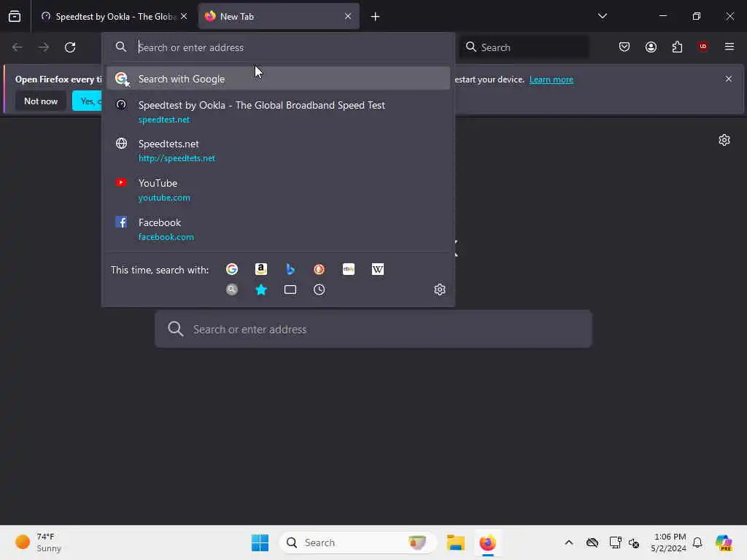Image resolution: width=747 pixels, height=560 pixels.
Task: Open notifications bell in taskbar
Action: pos(697,542)
